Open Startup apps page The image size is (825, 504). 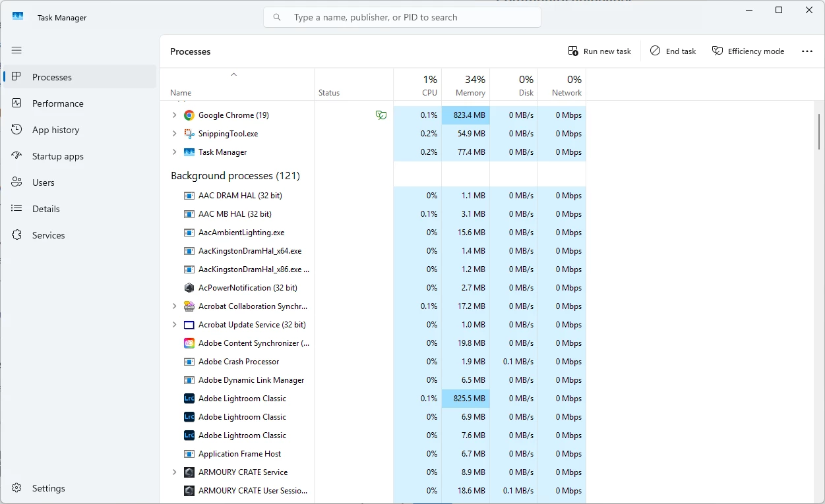click(80, 156)
